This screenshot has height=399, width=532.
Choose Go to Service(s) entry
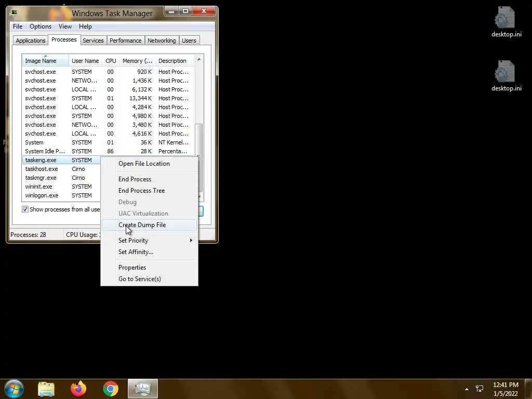click(x=149, y=279)
